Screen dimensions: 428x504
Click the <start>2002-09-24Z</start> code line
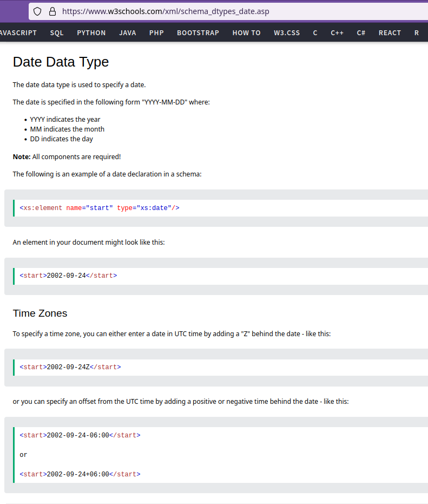70,366
